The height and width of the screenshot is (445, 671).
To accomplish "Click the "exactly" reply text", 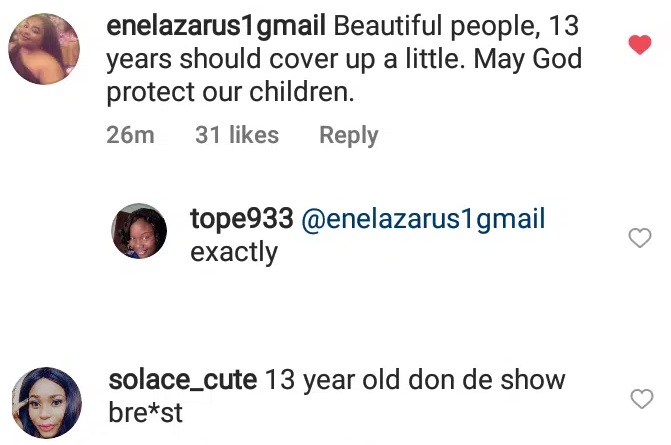I will tap(234, 252).
